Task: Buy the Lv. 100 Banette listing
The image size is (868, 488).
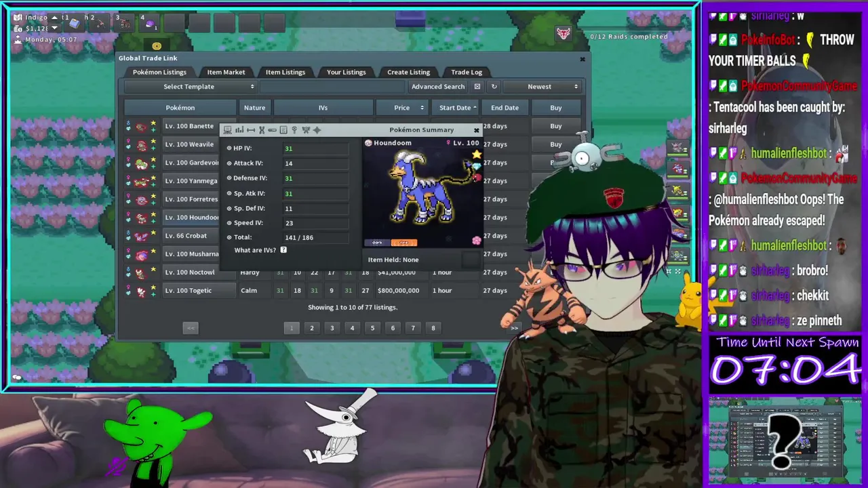Action: [555, 126]
